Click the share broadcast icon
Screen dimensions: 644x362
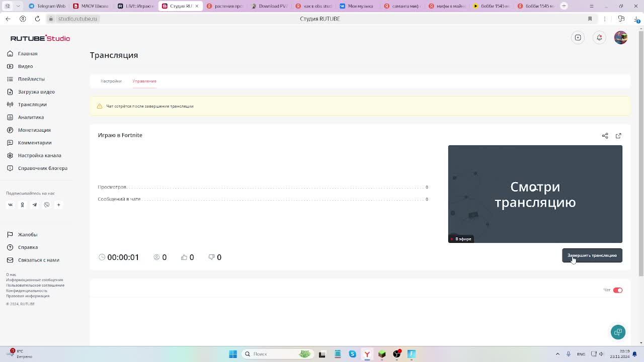coord(605,136)
